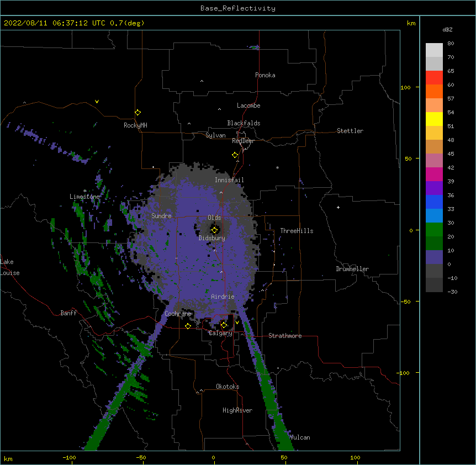Click the Stettler city label
The width and height of the screenshot is (476, 465).
pos(350,131)
